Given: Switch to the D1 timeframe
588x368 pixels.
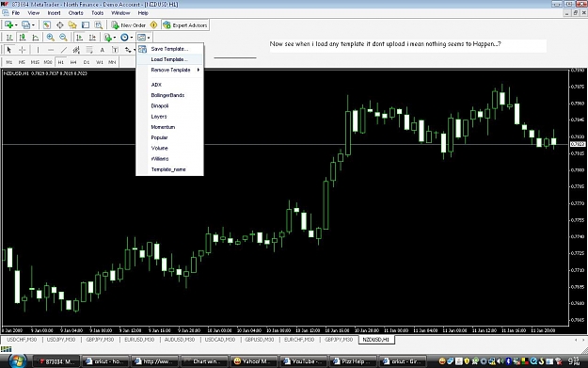Looking at the screenshot, I should point(87,62).
